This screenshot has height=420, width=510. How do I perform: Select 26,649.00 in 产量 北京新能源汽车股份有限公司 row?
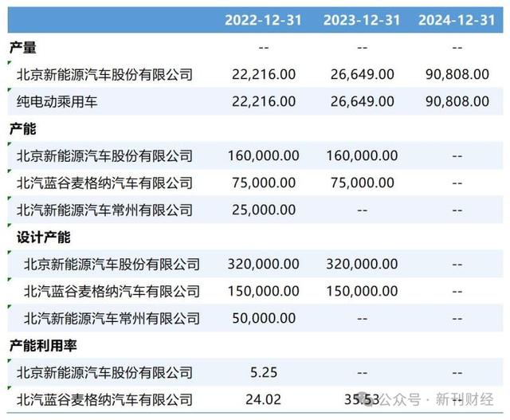pyautogui.click(x=363, y=74)
